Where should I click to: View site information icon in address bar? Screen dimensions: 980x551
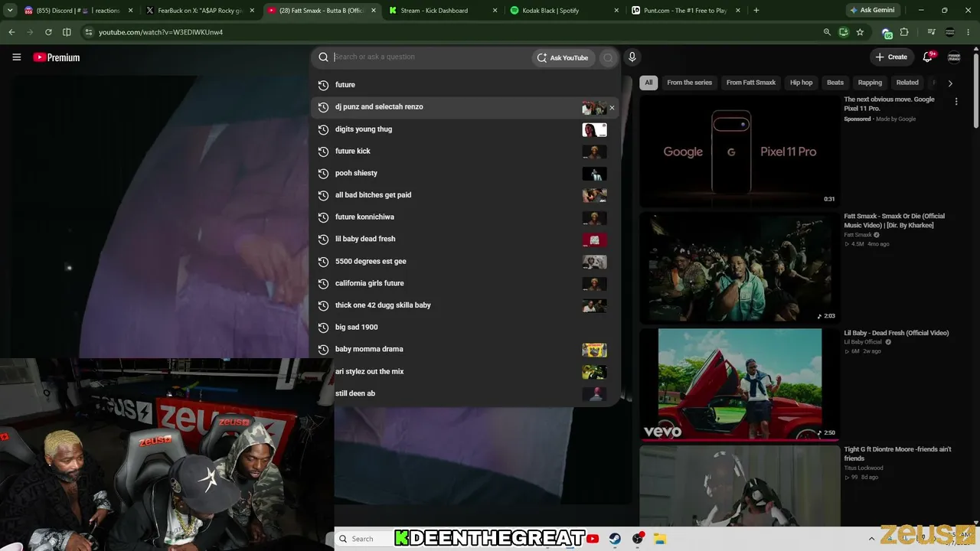click(x=89, y=32)
